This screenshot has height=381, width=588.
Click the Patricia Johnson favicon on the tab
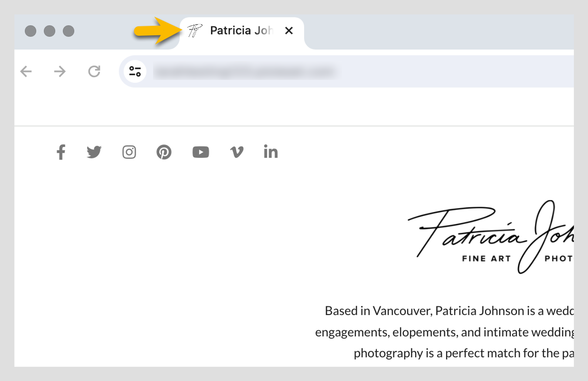[x=195, y=30]
